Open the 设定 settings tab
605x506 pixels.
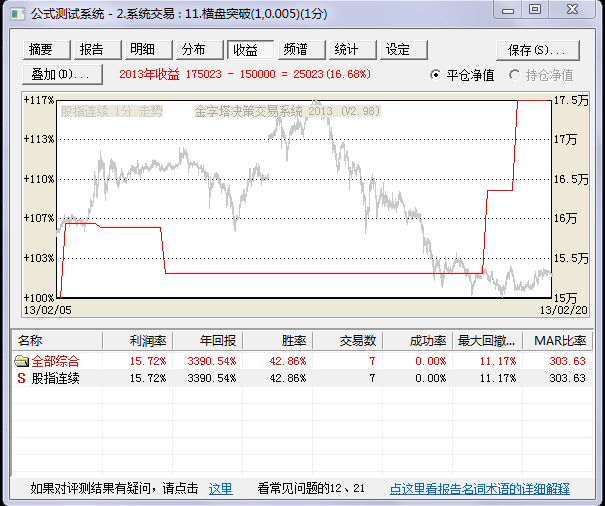tap(404, 50)
